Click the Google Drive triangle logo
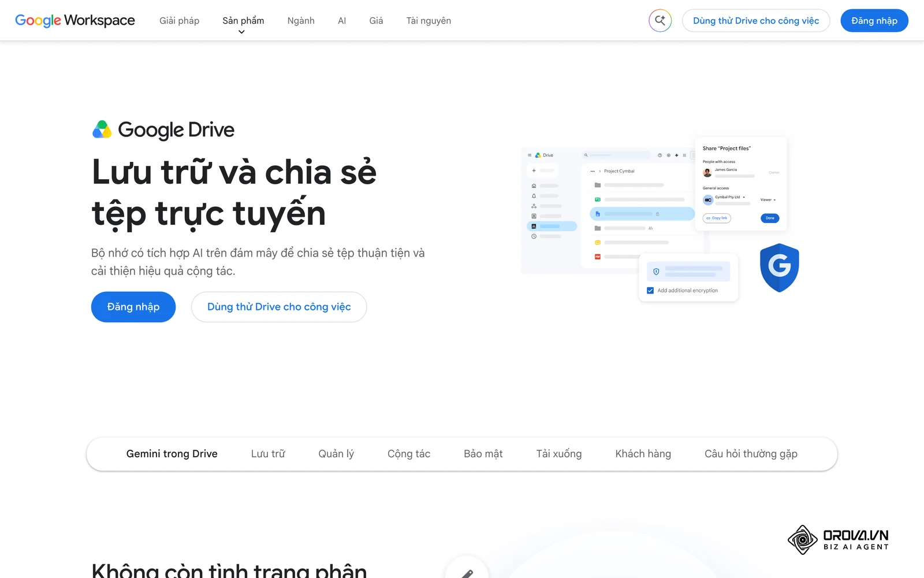Image resolution: width=924 pixels, height=578 pixels. tap(102, 129)
